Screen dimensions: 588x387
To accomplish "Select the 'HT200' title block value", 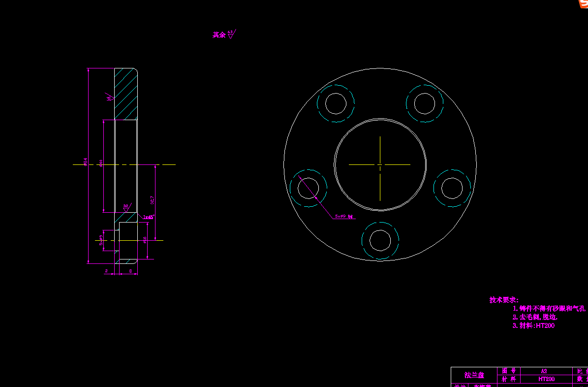I will click(x=546, y=379).
